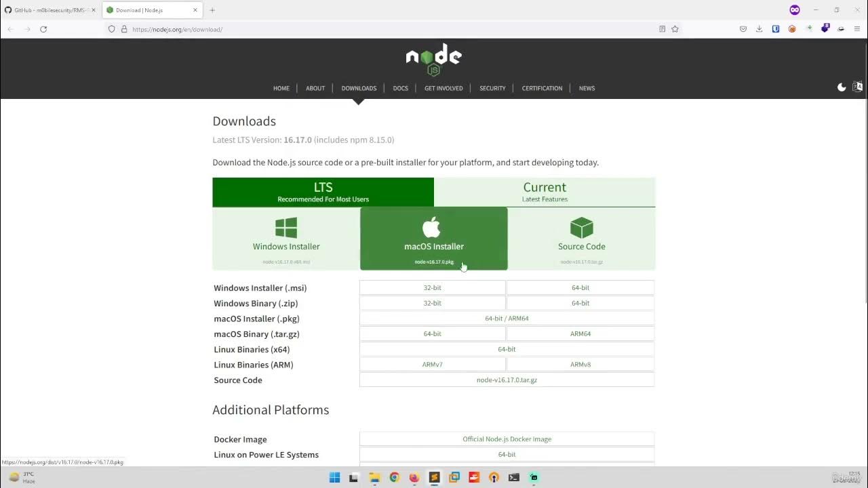The height and width of the screenshot is (488, 868).
Task: Open Pocket save icon
Action: (x=743, y=29)
